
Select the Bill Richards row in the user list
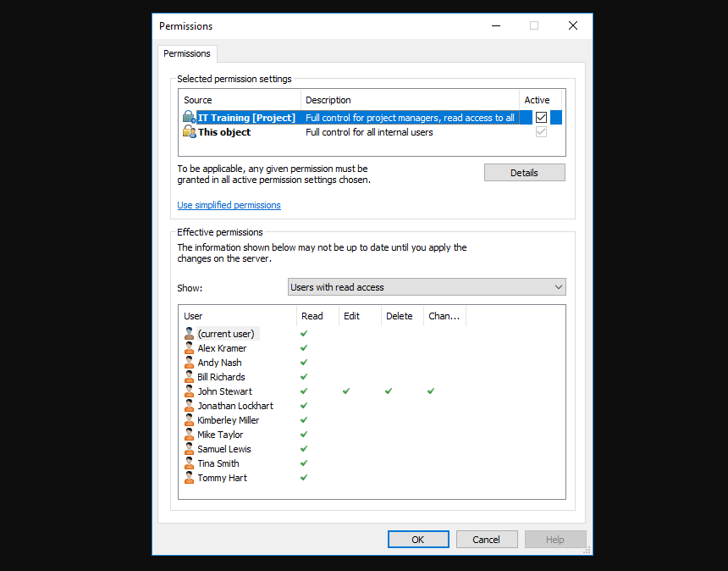(x=221, y=376)
